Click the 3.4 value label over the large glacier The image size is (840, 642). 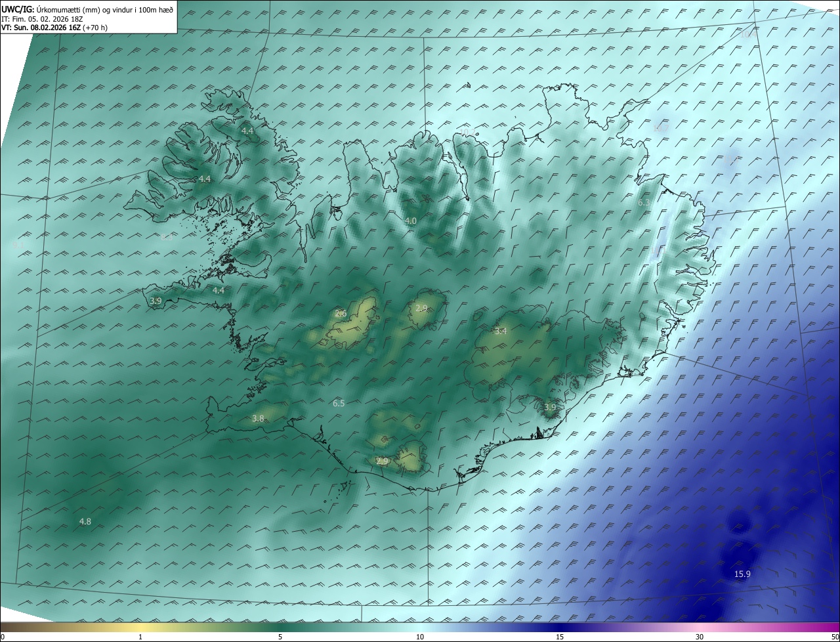[501, 332]
